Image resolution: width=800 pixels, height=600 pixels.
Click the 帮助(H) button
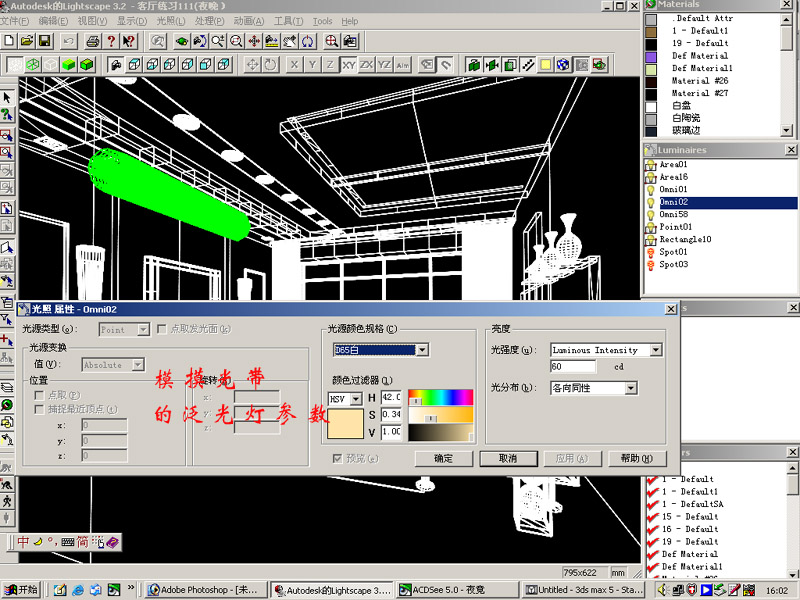637,459
